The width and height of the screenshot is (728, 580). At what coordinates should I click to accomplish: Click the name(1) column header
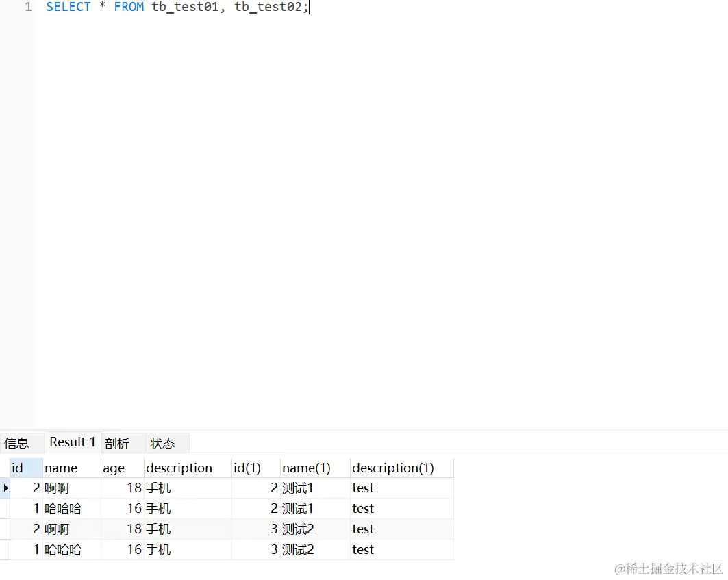tap(315, 468)
